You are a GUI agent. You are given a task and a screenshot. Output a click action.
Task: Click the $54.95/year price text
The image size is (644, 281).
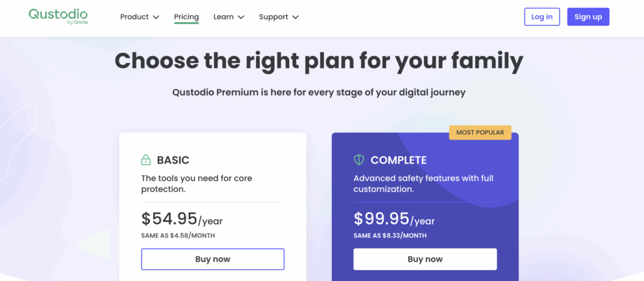[x=182, y=219]
